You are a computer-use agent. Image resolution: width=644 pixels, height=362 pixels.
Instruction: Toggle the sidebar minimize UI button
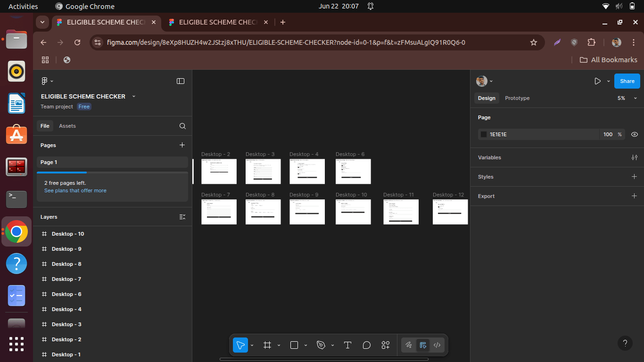181,81
